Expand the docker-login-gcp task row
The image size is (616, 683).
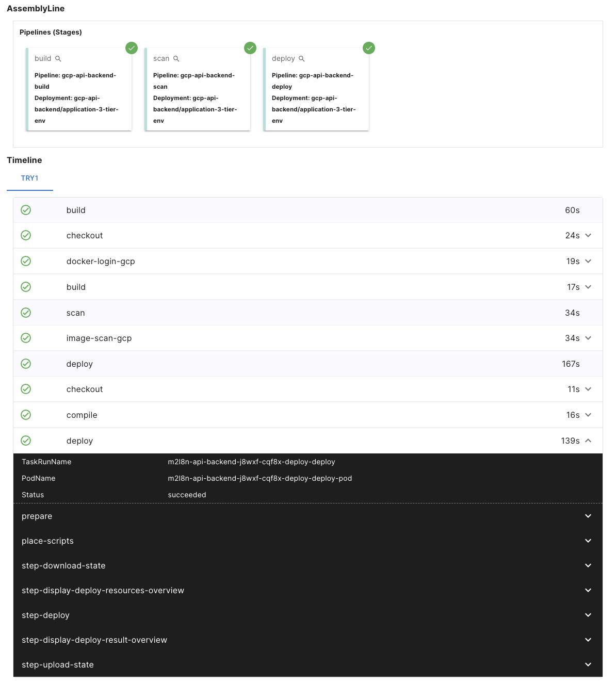click(588, 261)
